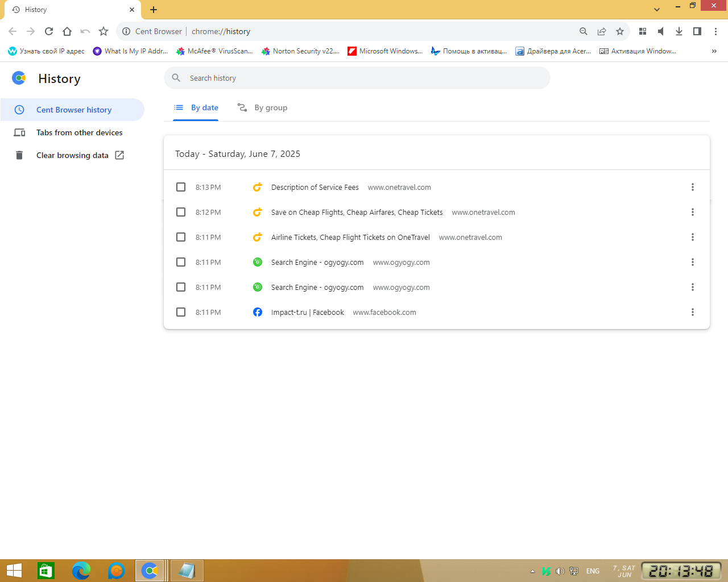728x582 pixels.
Task: Click the Search history field
Action: [x=357, y=78]
